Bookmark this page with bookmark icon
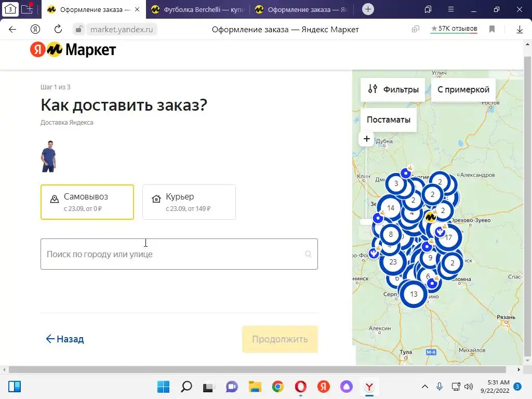This screenshot has height=399, width=532. point(492,29)
